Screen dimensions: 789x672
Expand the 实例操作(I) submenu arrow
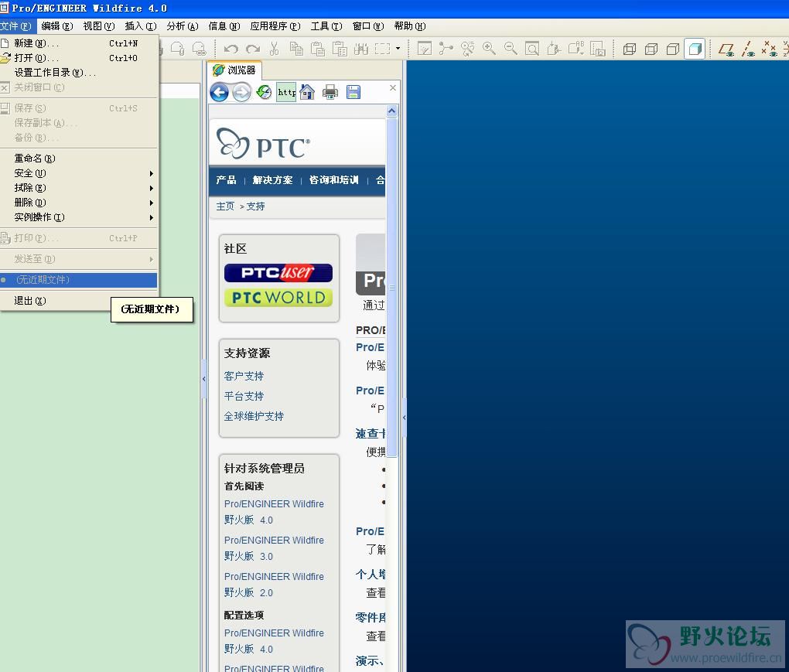(151, 217)
